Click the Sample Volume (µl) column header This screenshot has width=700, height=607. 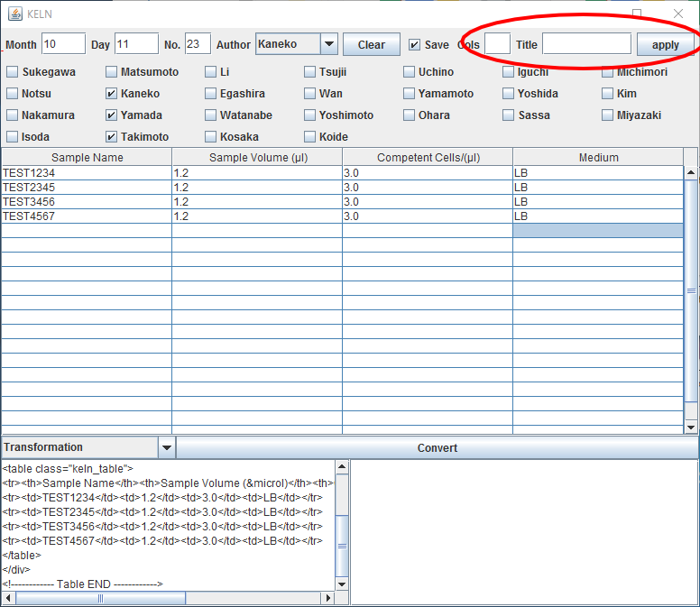(258, 157)
